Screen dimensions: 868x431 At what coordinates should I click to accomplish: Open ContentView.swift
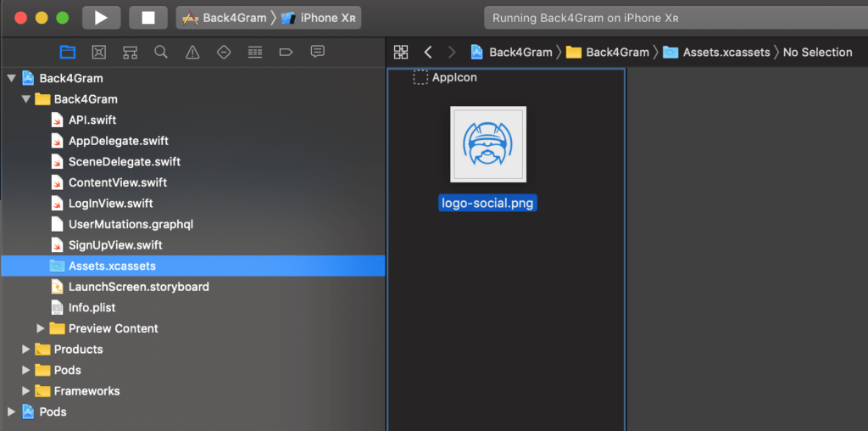point(192,182)
